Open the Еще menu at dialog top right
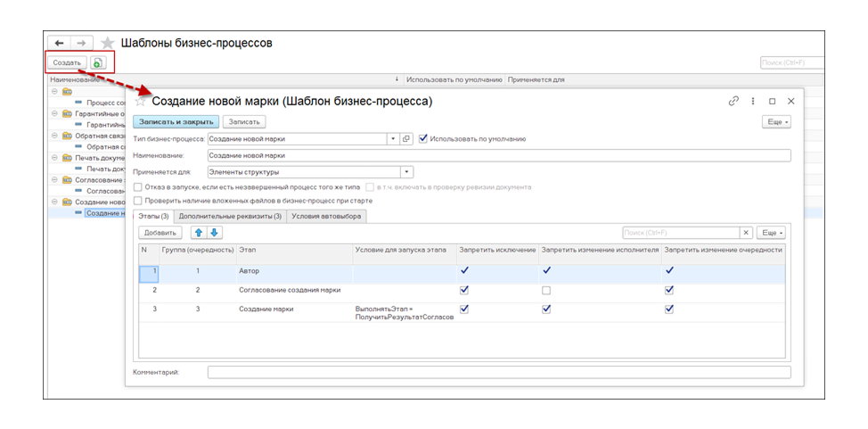This screenshot has width=868, height=429. (x=777, y=122)
